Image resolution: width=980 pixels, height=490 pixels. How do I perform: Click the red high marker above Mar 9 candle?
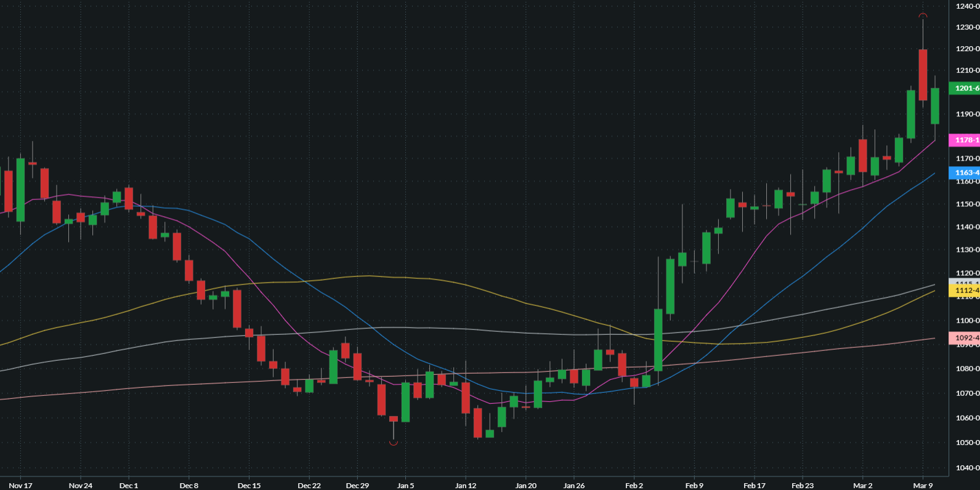[x=923, y=15]
